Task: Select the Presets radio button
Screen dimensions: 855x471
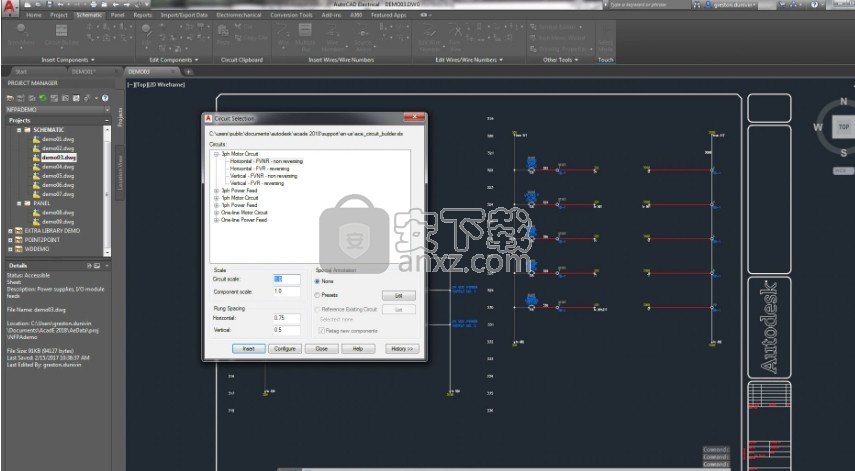Action: click(317, 295)
